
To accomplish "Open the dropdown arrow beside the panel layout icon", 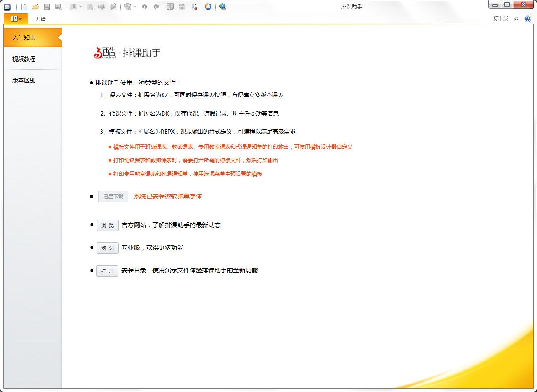I will pyautogui.click(x=80, y=7).
